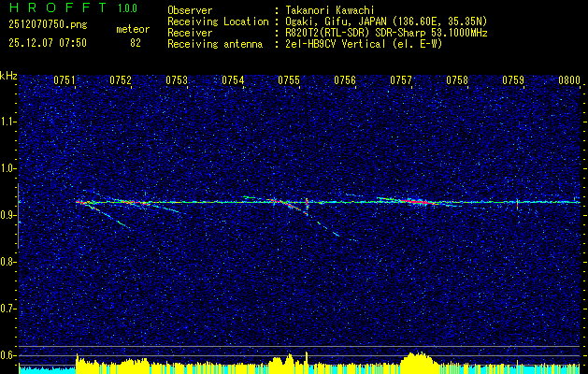Click the strong meteor echo near 0757
Image resolution: width=588 pixels, height=374 pixels.
click(x=416, y=202)
